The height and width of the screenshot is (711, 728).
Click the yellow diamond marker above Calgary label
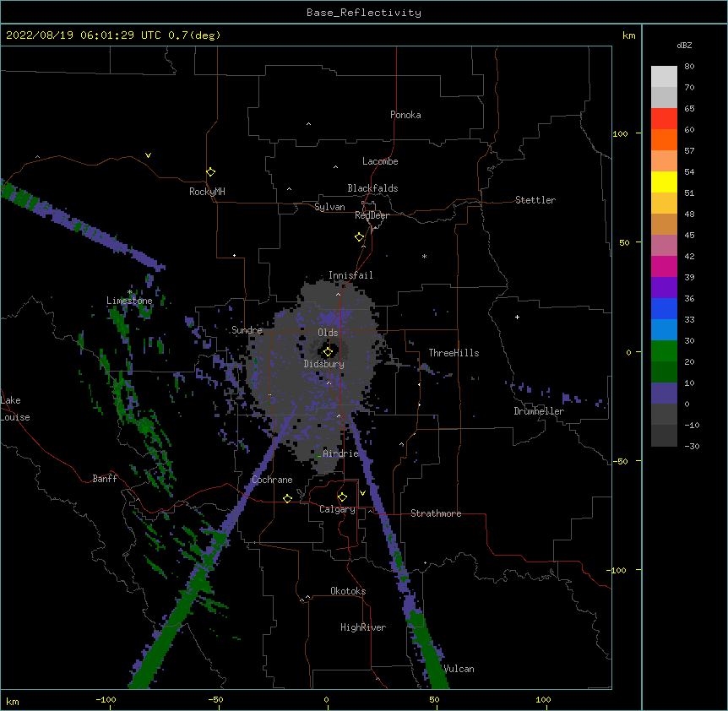pos(342,497)
